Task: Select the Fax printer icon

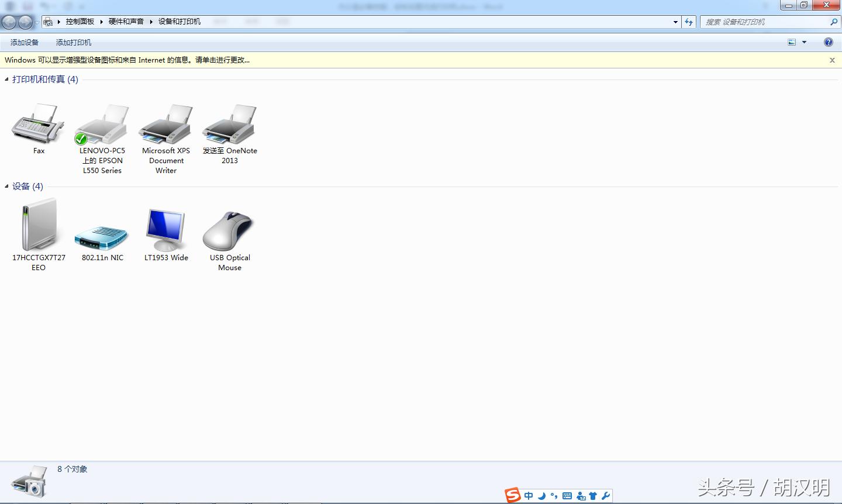Action: point(39,124)
